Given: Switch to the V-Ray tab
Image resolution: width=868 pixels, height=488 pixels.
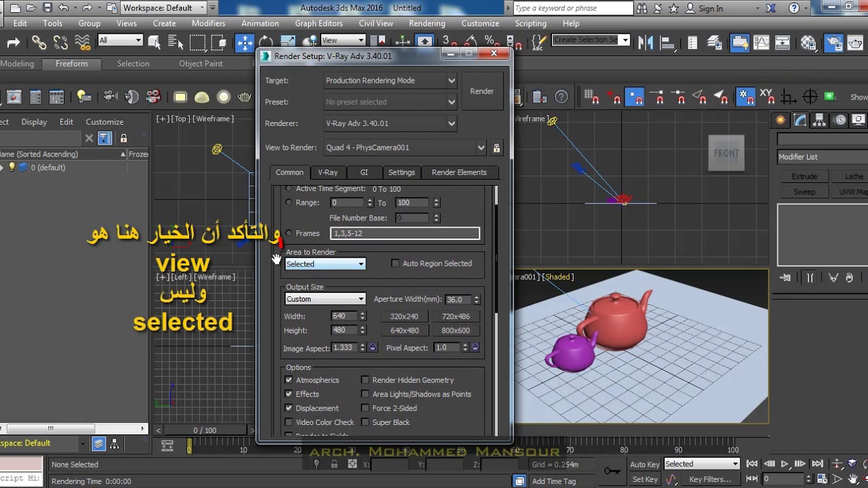Looking at the screenshot, I should pyautogui.click(x=328, y=172).
